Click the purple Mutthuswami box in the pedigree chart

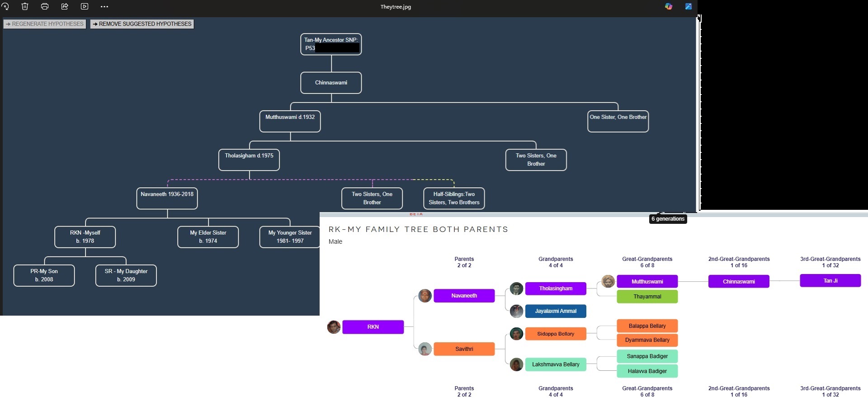(x=647, y=281)
